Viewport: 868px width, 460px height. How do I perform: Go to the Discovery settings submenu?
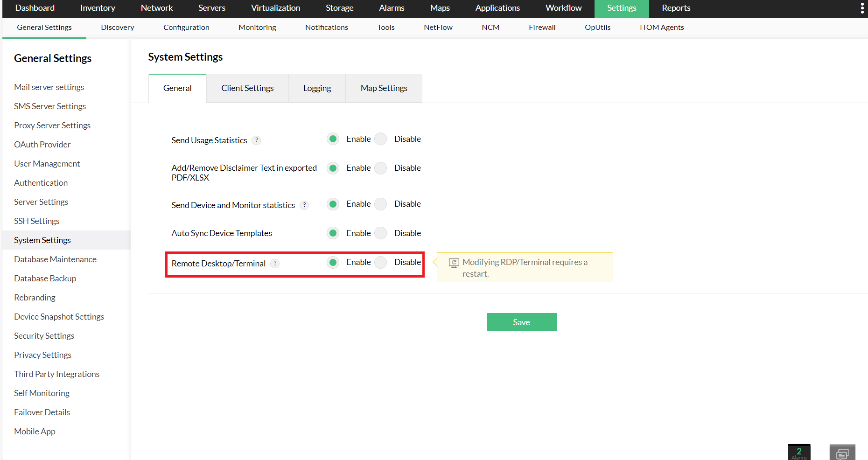tap(118, 28)
